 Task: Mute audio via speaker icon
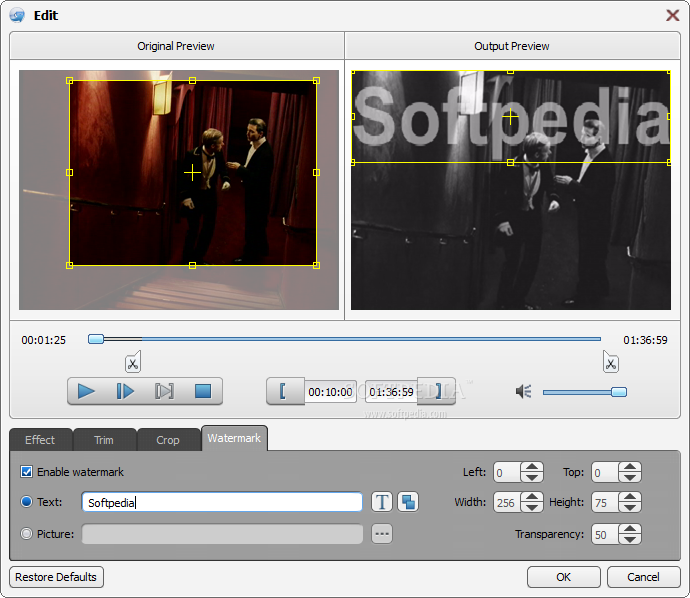(x=524, y=391)
